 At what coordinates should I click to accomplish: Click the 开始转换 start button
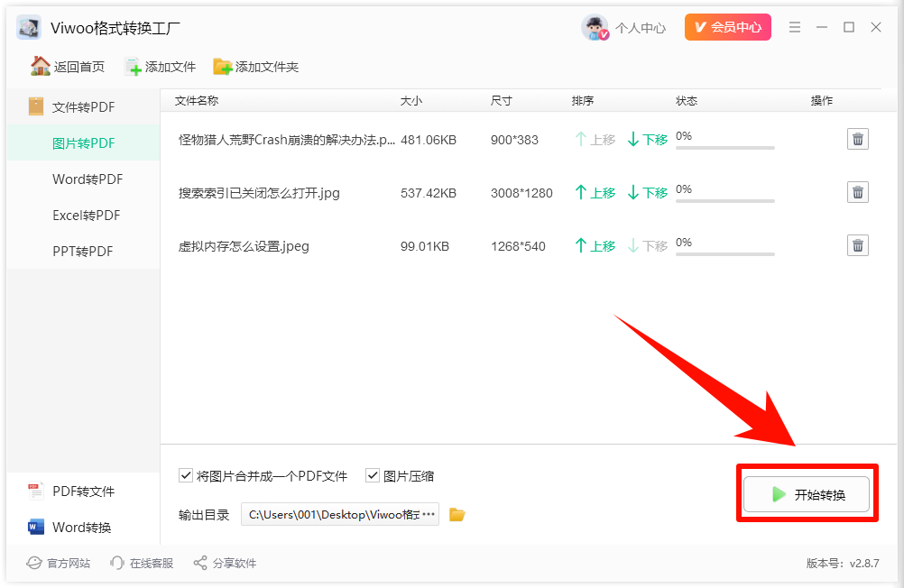point(806,494)
